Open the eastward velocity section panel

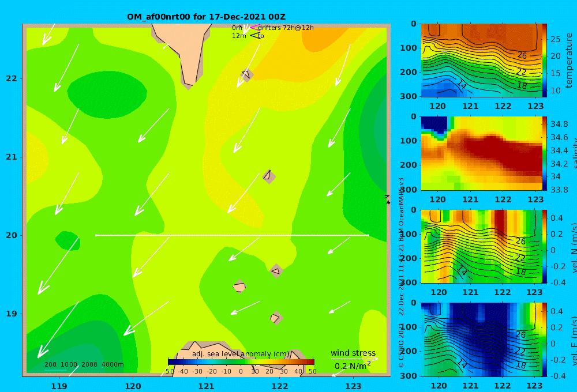pyautogui.click(x=481, y=340)
